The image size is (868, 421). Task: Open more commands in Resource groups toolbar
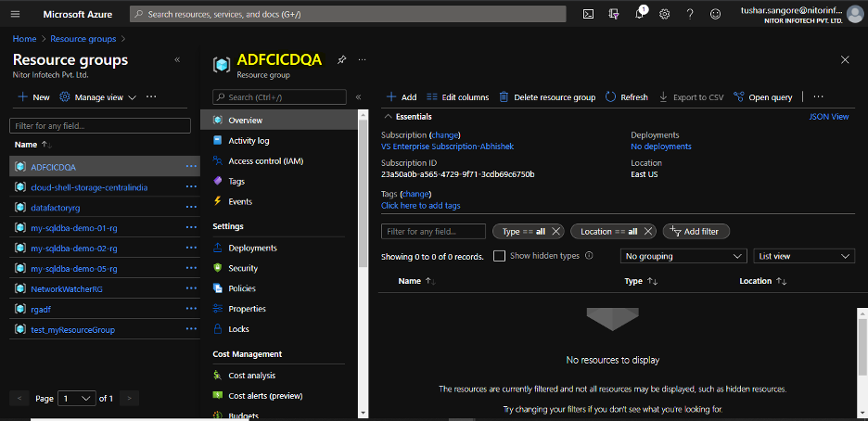coord(151,96)
